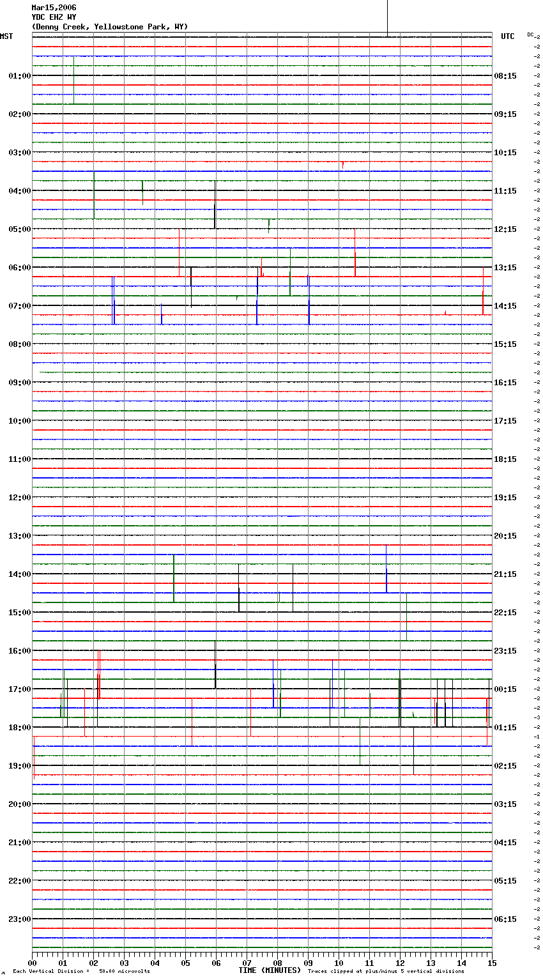
Task: Click minute tick label 06 on bottom axis
Action: (x=217, y=963)
